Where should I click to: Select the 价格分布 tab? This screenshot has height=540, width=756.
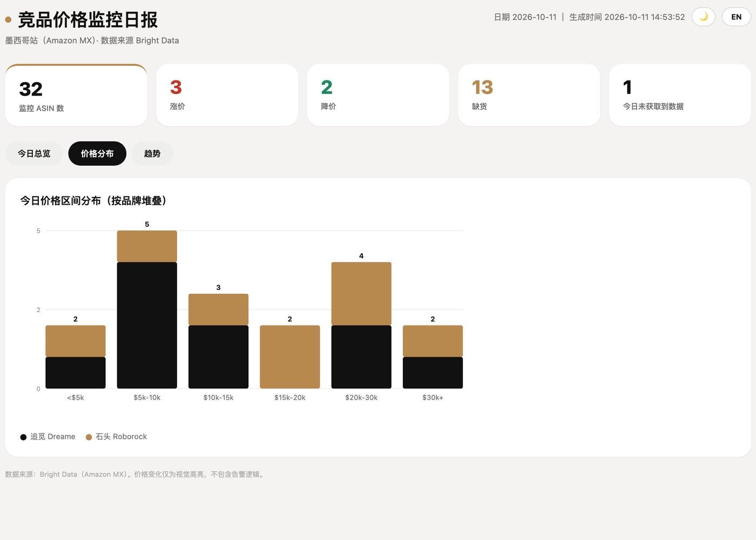tap(97, 153)
